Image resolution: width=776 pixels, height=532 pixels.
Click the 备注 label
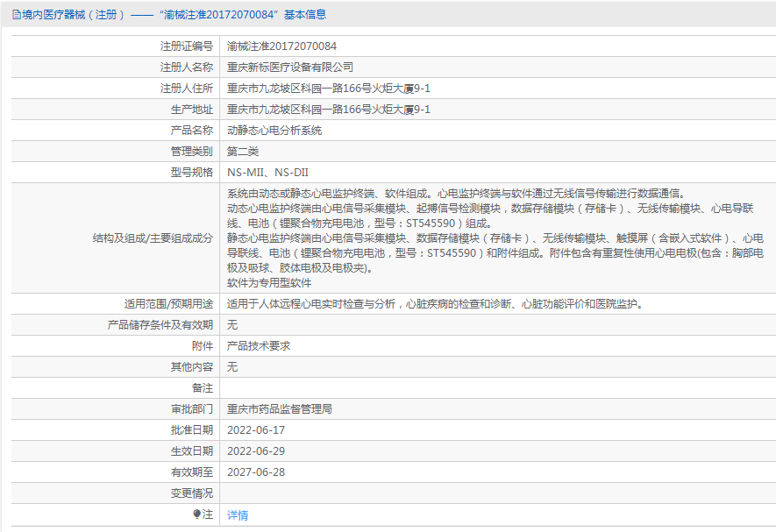click(x=203, y=388)
